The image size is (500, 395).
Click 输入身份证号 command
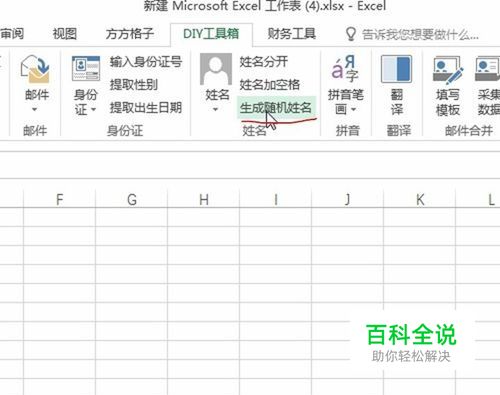pos(146,62)
